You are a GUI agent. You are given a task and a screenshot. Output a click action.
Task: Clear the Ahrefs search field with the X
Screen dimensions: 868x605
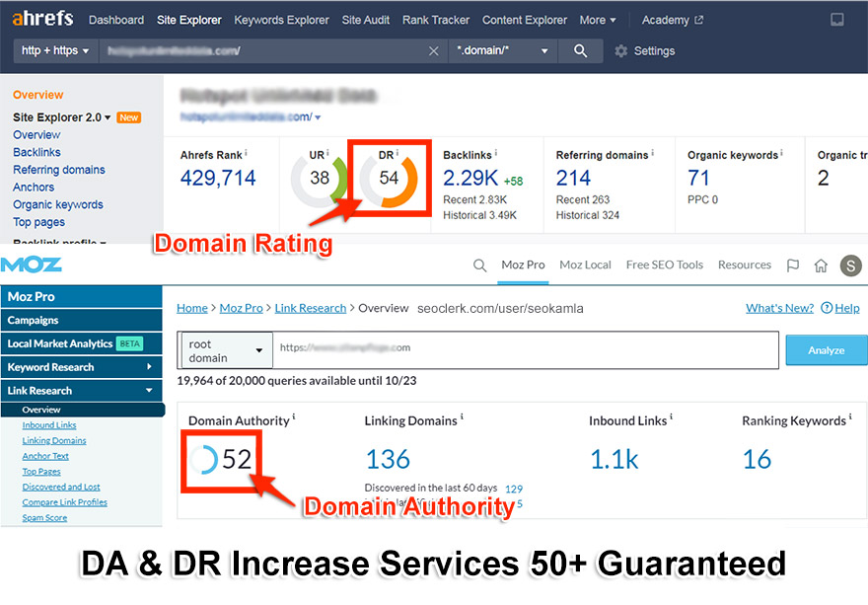433,50
